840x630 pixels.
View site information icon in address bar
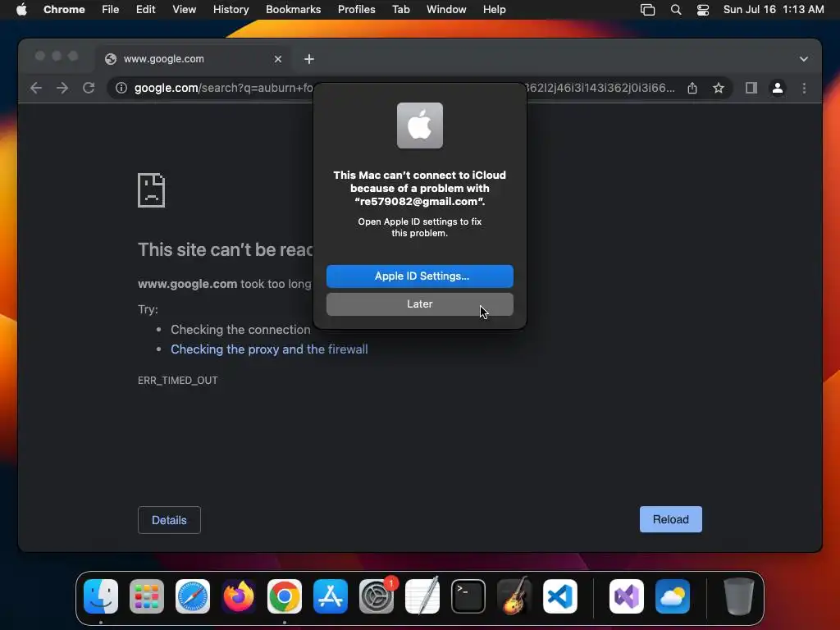tap(121, 88)
